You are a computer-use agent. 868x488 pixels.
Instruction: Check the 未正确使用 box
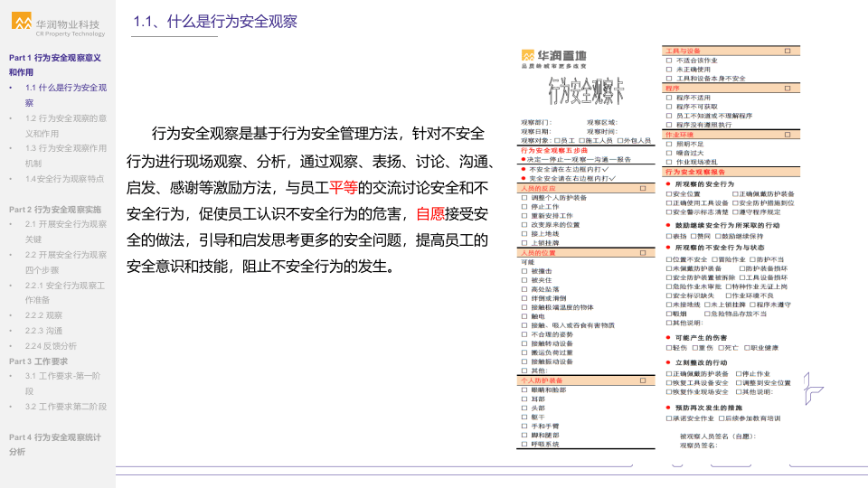point(669,70)
